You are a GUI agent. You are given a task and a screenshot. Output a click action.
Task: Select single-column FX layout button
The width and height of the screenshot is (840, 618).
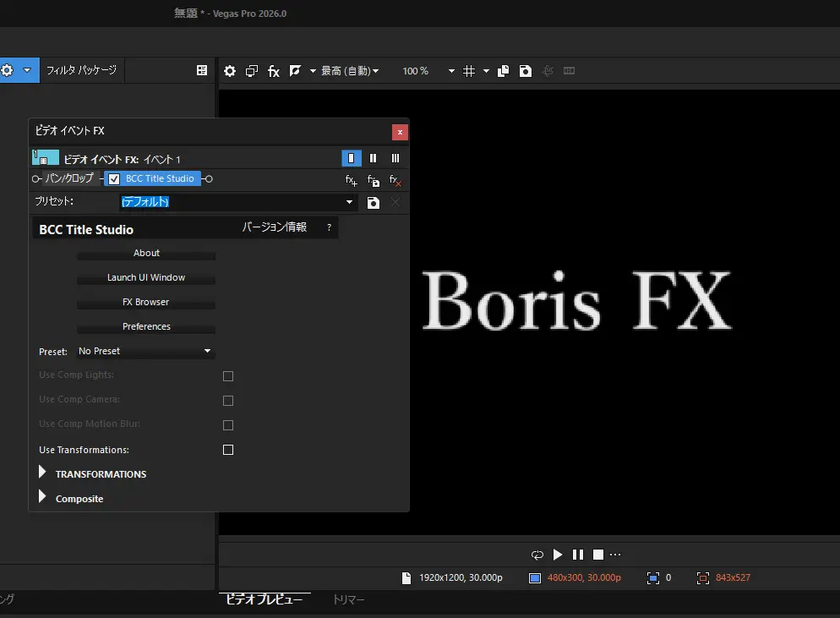pos(352,158)
